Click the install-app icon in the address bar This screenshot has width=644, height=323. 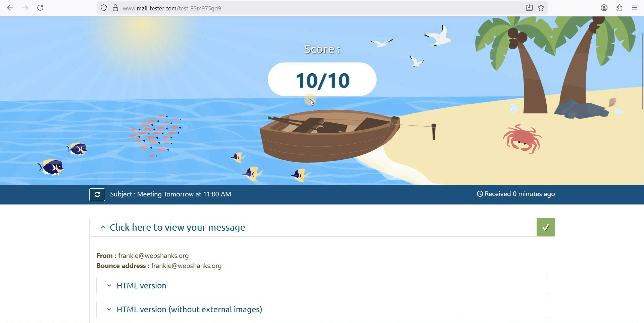pyautogui.click(x=529, y=8)
